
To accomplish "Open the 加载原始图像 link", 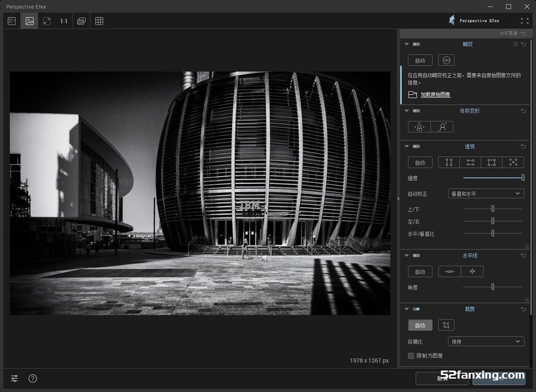I will tap(435, 95).
